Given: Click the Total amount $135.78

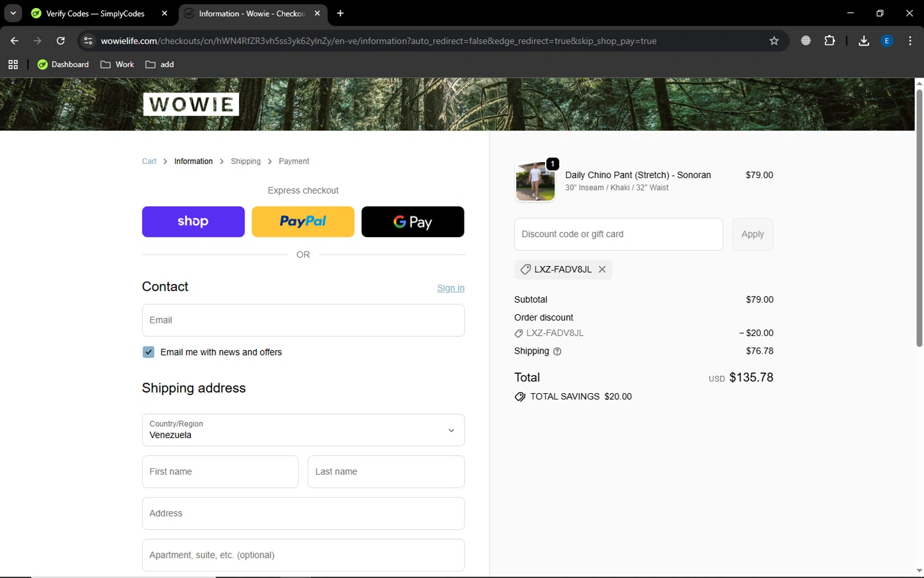Looking at the screenshot, I should point(751,377).
